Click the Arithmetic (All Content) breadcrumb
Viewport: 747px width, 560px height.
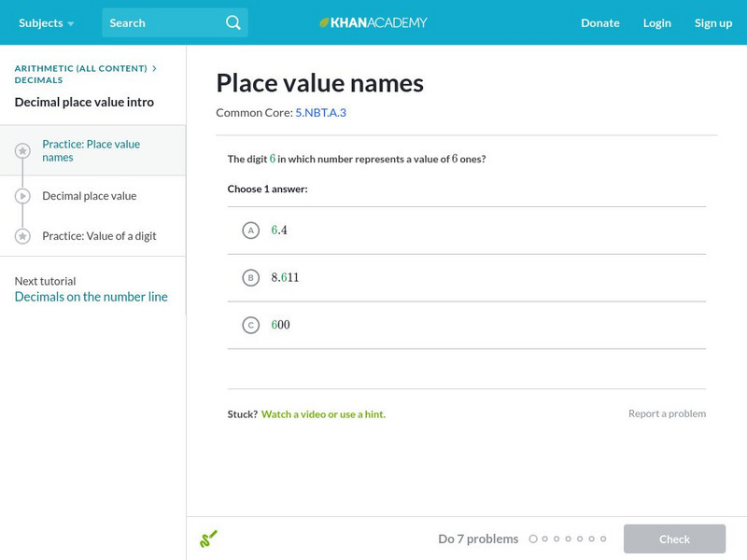point(81,68)
